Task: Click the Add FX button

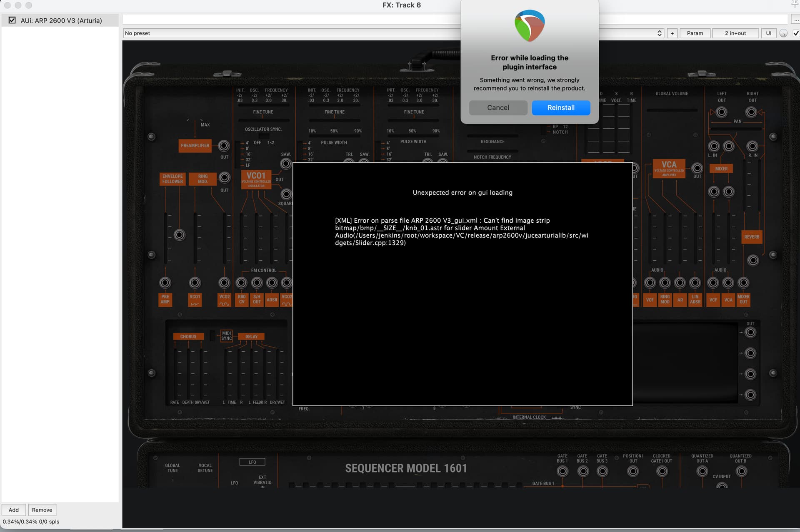Action: tap(14, 510)
